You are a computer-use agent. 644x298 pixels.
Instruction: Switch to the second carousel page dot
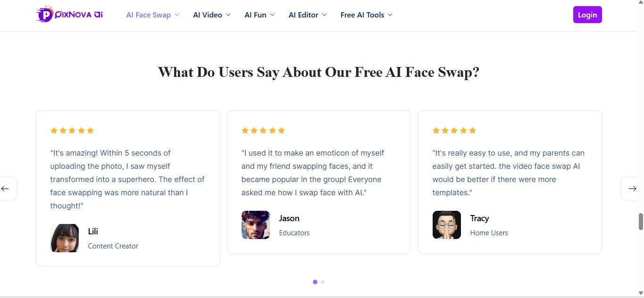tap(323, 282)
